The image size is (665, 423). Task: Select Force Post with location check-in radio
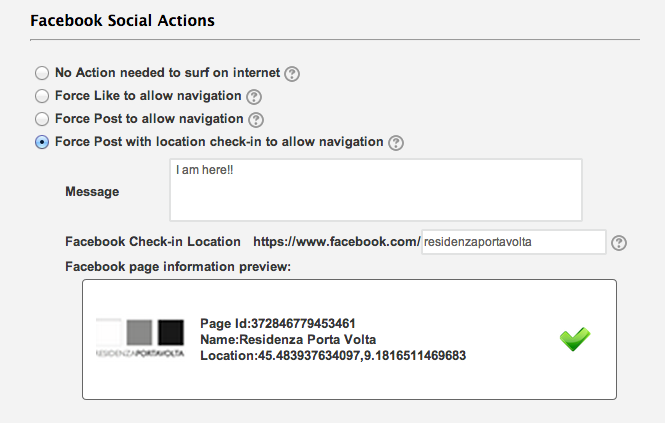42,142
